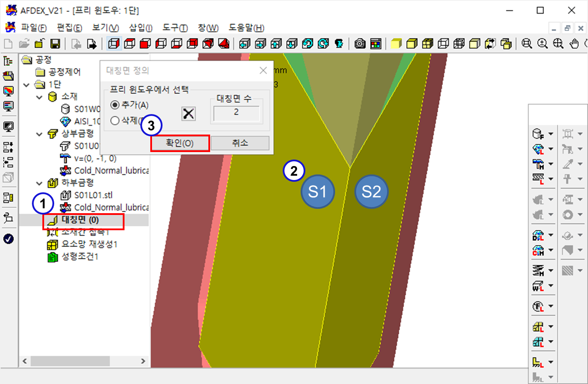Click the camera snapshot icon in toolbar

pos(360,44)
